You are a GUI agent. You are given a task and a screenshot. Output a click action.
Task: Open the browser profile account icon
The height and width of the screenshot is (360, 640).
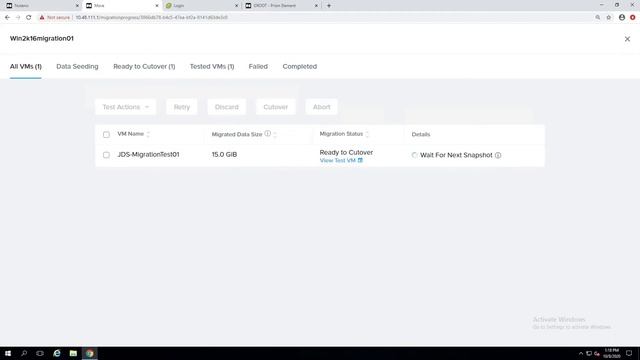click(622, 18)
